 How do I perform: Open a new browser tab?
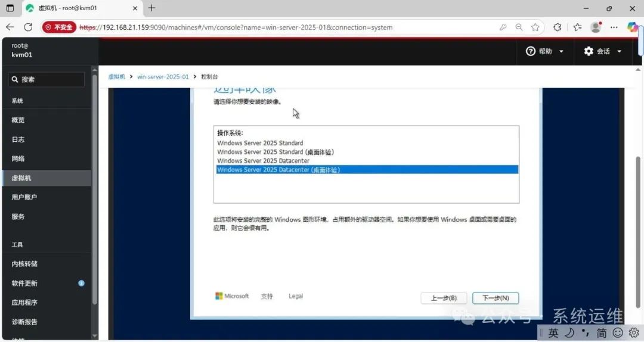pos(151,8)
